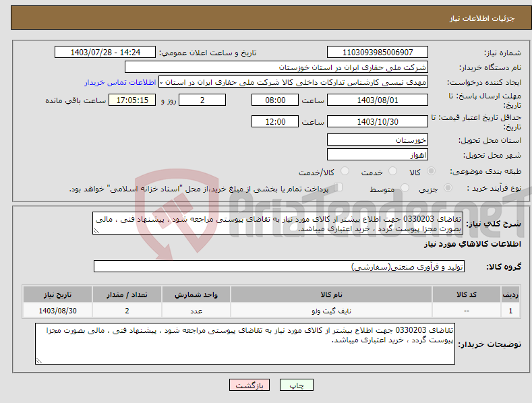Toggle the اسناد خزانه اسلامی payment checkbox
This screenshot has width=532, height=403.
pos(338,187)
